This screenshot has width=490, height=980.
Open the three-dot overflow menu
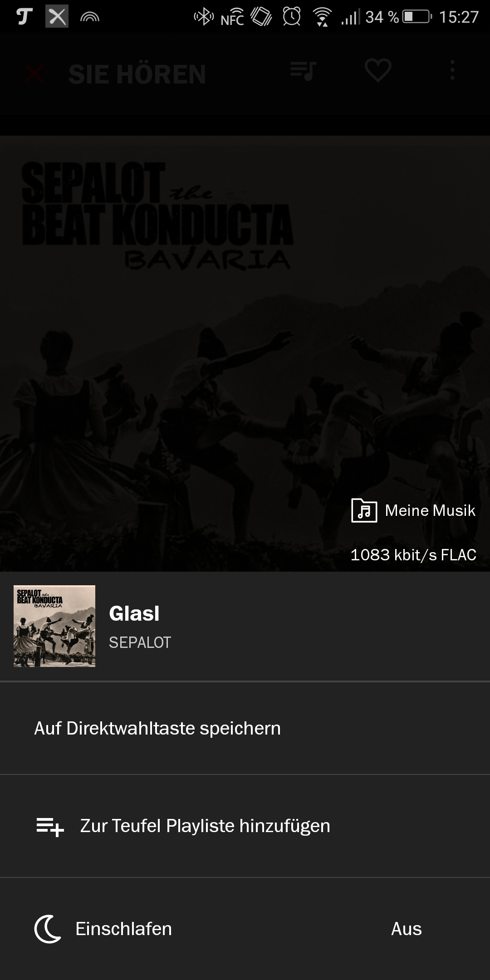452,70
